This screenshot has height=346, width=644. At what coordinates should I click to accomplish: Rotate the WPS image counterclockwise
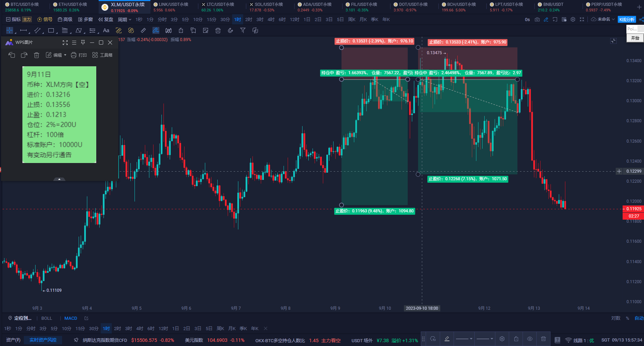12,55
